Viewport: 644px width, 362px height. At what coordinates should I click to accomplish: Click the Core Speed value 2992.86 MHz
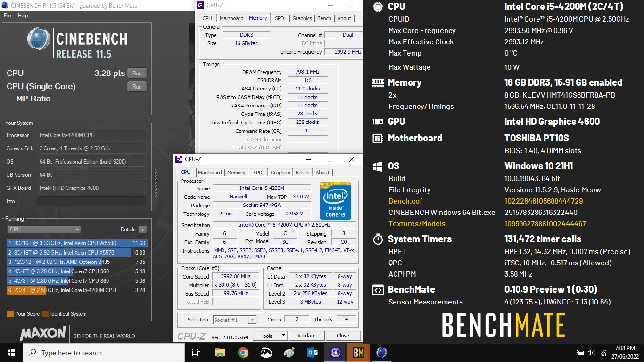236,277
